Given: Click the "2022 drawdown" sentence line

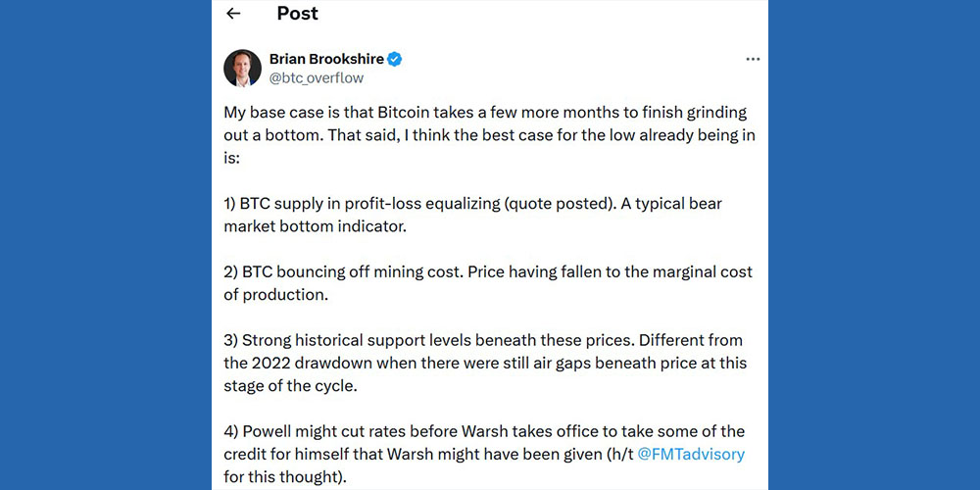Looking at the screenshot, I should tap(484, 363).
